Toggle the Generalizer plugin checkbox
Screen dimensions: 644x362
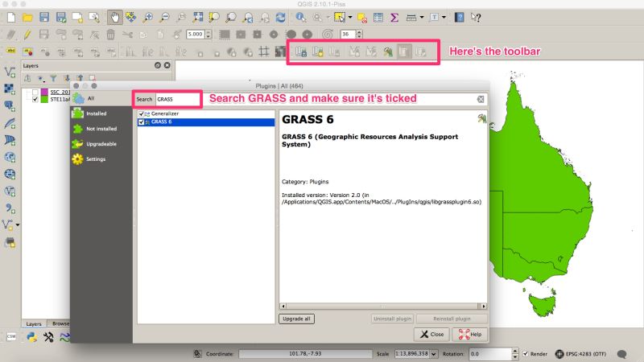point(142,113)
